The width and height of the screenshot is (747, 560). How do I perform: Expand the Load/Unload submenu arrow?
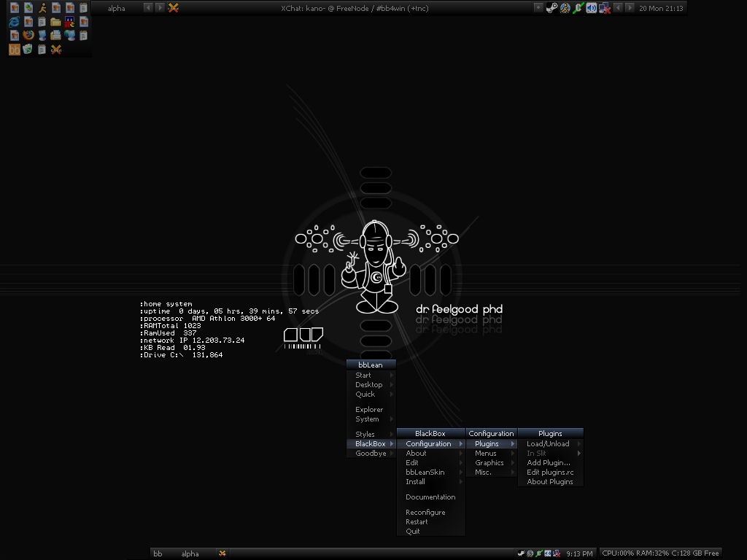pos(578,444)
